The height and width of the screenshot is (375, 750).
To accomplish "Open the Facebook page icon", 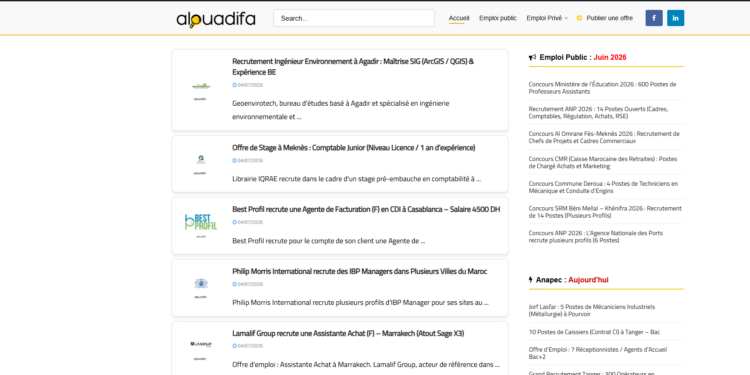I will click(654, 18).
